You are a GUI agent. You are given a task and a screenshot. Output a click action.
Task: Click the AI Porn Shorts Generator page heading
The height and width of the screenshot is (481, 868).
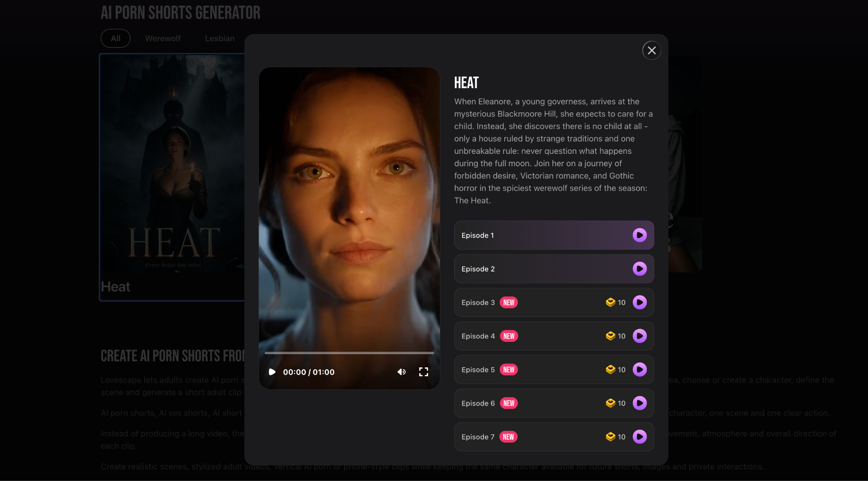181,13
